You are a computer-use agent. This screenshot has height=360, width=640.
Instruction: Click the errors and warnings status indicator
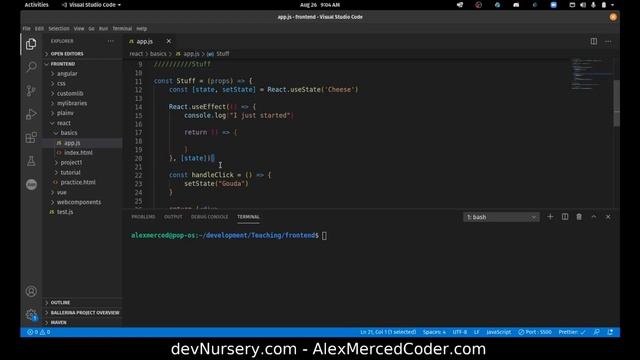(x=39, y=332)
